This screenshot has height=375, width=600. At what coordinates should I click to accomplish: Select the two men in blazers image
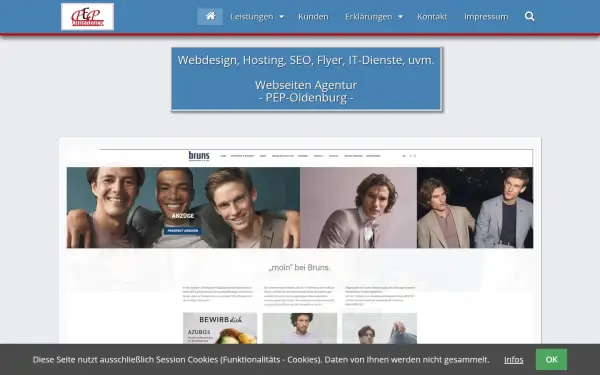click(x=475, y=207)
